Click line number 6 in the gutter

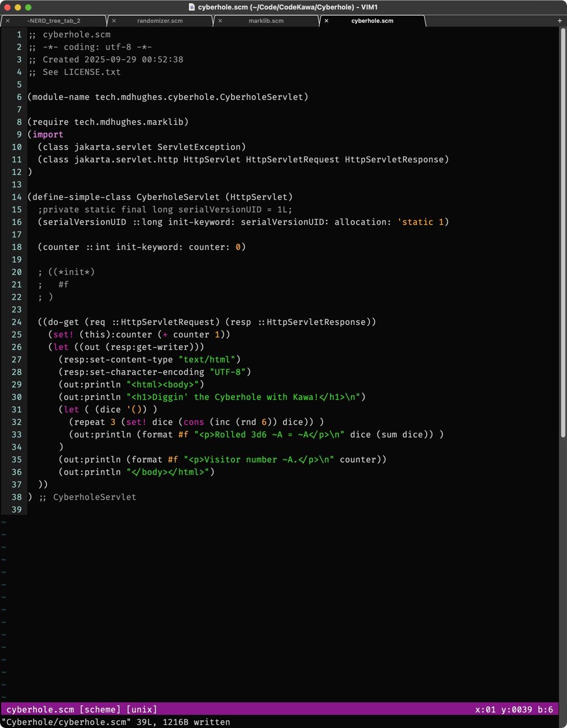19,97
